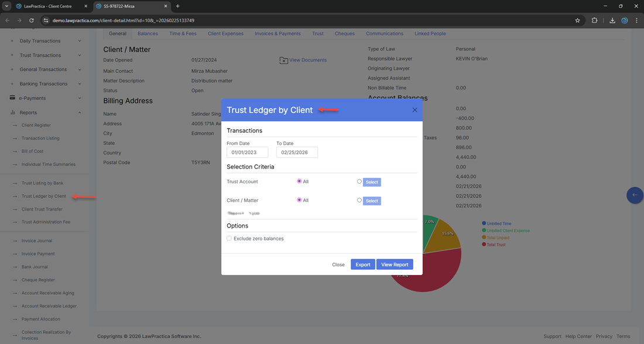Click the blue circular arrow side button

click(634, 195)
